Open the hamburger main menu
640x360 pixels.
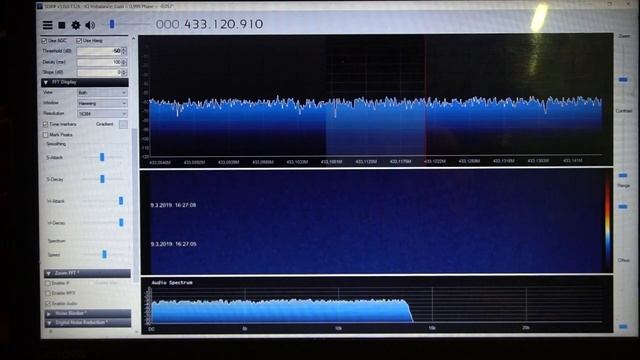[47, 25]
